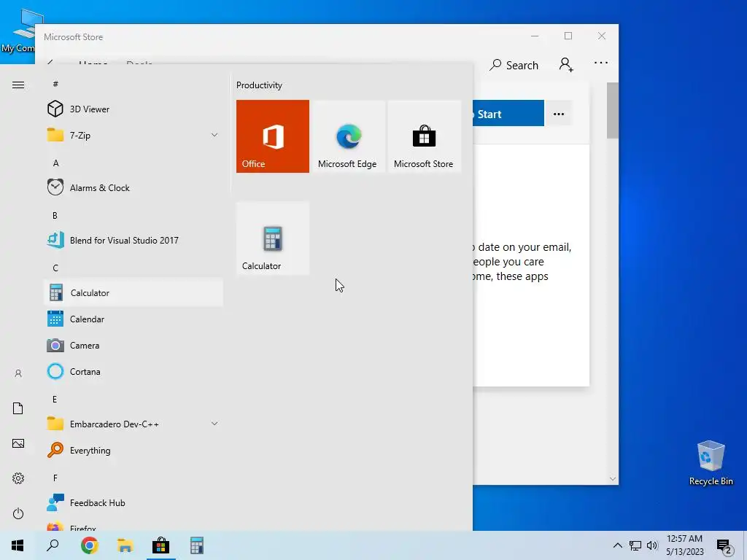Click Search in Microsoft Store window
Viewport: 747px width, 560px height.
coord(514,65)
